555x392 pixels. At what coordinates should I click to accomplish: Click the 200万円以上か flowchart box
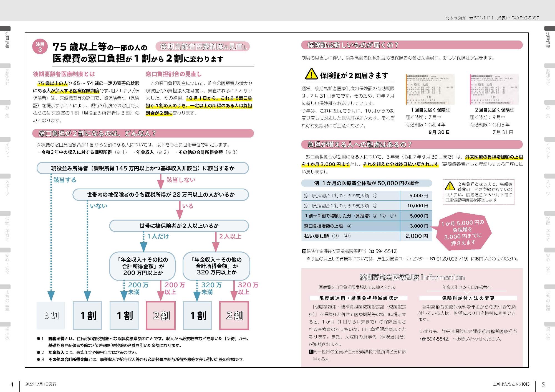pyautogui.click(x=142, y=266)
